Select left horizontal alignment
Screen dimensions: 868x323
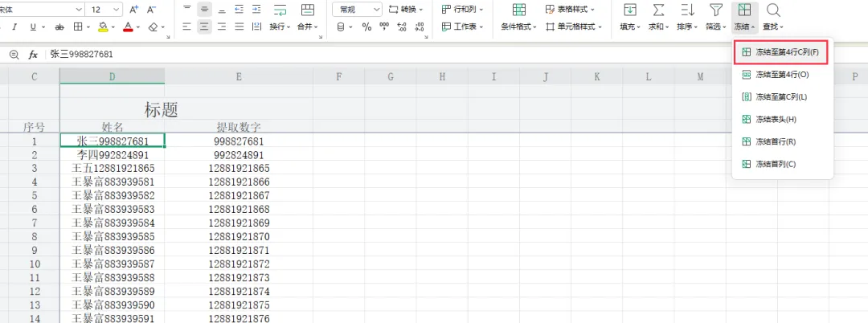[x=187, y=27]
